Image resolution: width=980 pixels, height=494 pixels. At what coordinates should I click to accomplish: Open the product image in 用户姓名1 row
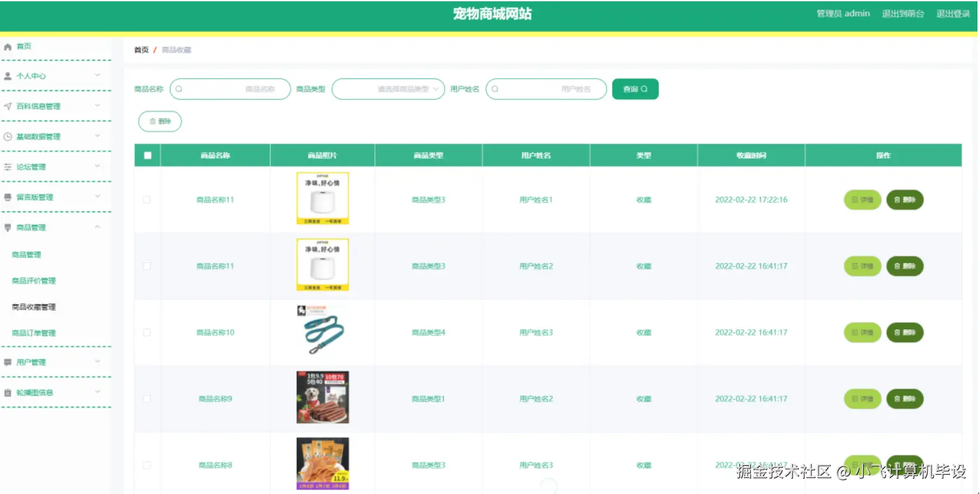(x=323, y=198)
